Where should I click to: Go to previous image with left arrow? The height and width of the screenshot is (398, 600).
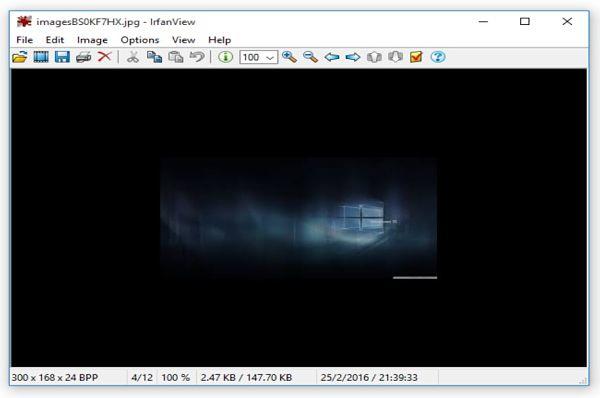[332, 57]
